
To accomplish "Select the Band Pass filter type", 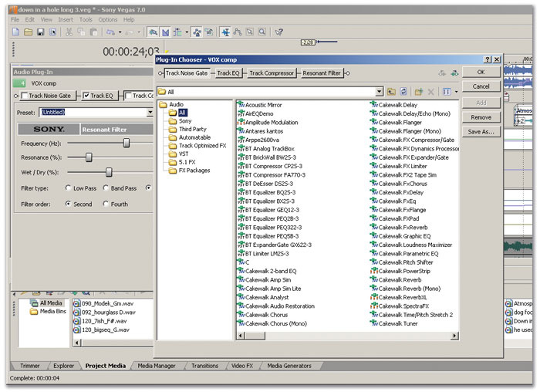I will tap(106, 188).
